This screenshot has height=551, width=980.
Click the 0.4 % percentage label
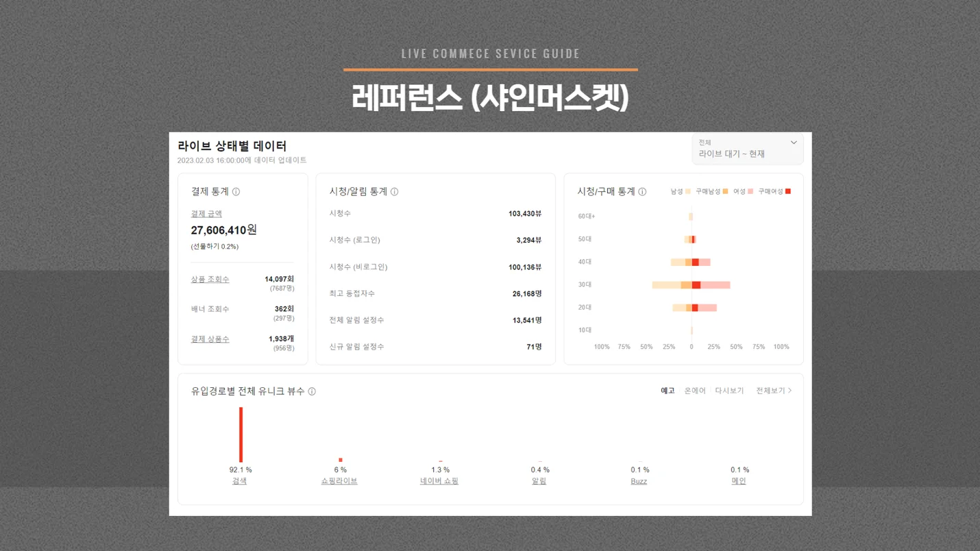tap(540, 470)
